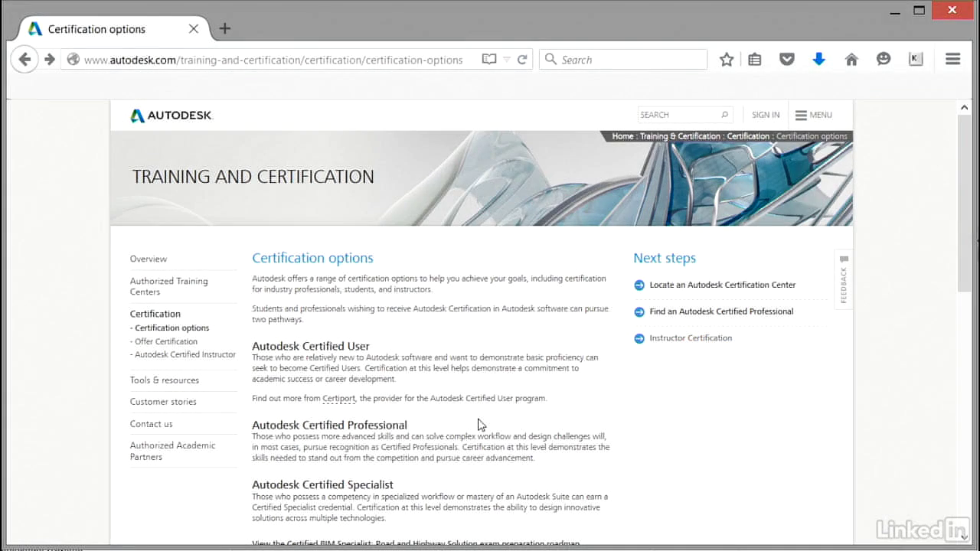This screenshot has height=551, width=980.
Task: Select the Certification options browser tab
Action: click(113, 29)
